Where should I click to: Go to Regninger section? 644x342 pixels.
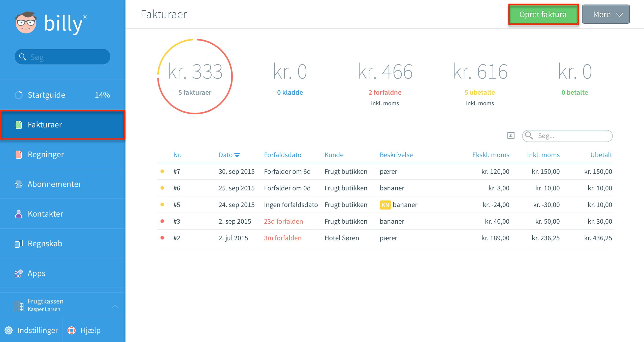(x=63, y=154)
